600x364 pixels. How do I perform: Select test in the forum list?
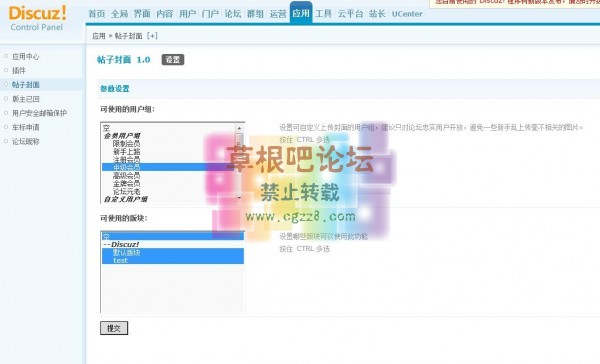click(x=173, y=260)
